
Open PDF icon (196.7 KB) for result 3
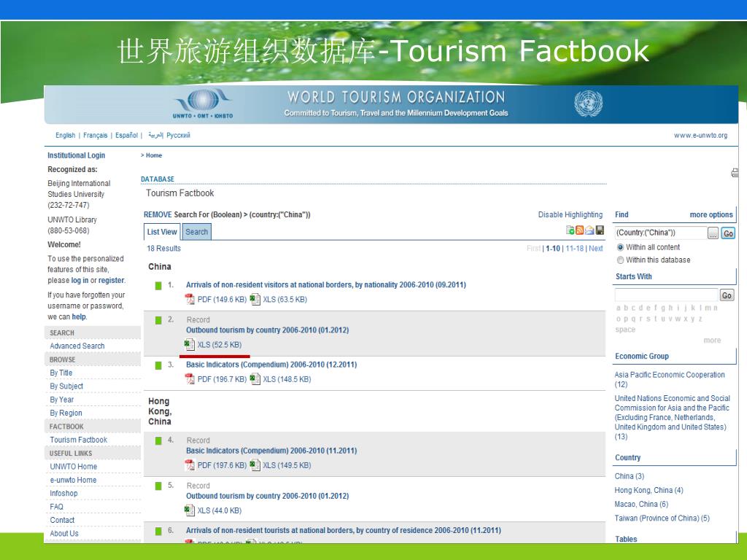click(x=190, y=379)
